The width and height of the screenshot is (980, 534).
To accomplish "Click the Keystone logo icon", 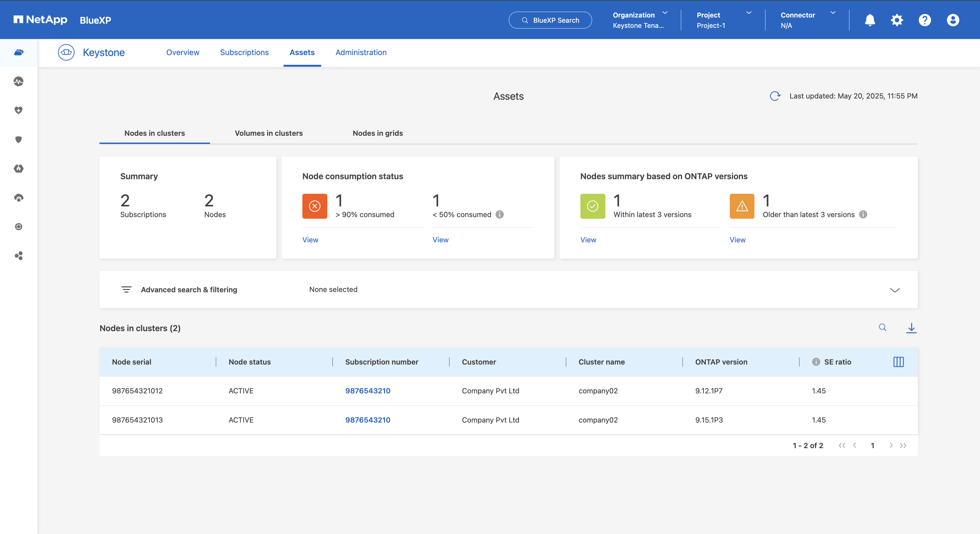I will coord(66,52).
